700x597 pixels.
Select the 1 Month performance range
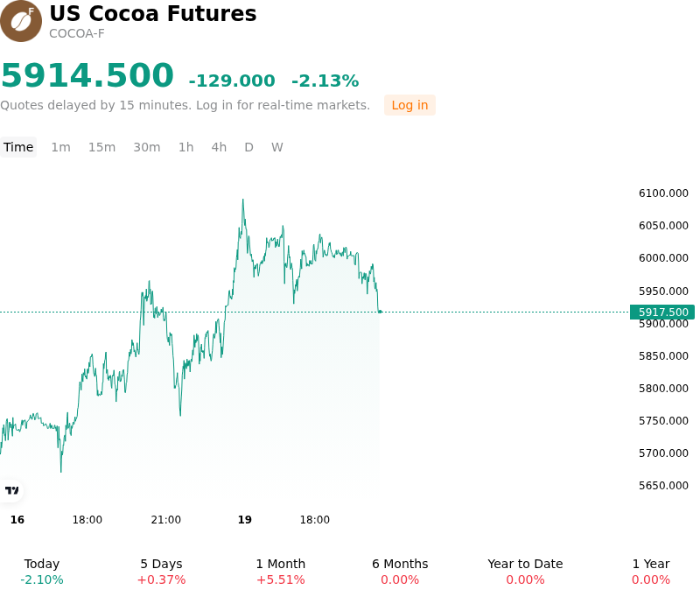pos(280,572)
